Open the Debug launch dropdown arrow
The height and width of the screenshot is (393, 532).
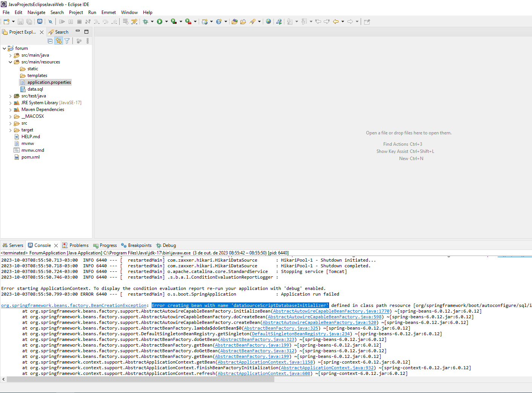(152, 22)
